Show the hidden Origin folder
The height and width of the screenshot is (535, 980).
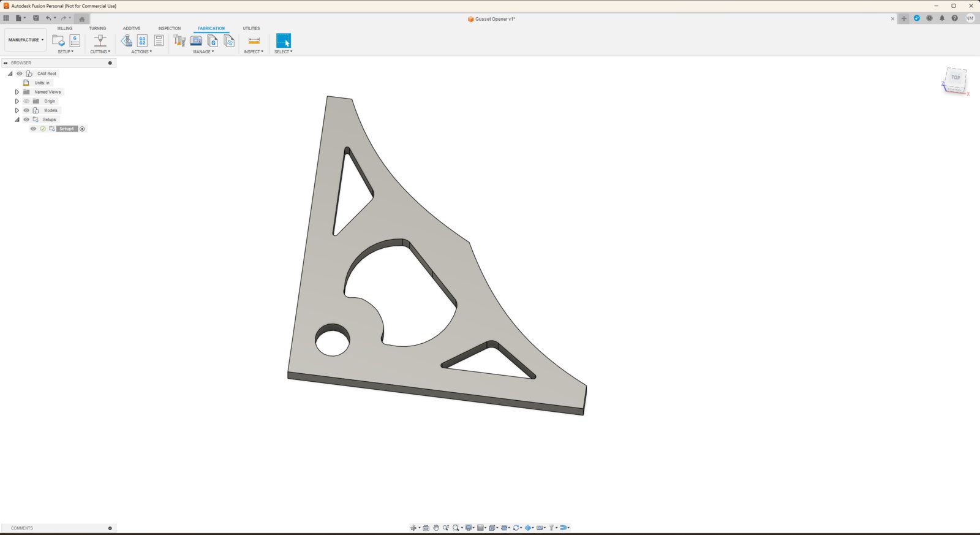26,101
